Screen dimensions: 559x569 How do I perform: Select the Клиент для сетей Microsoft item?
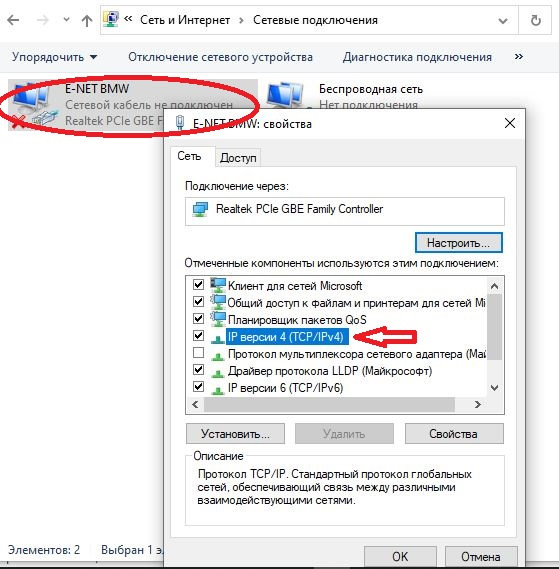click(295, 286)
